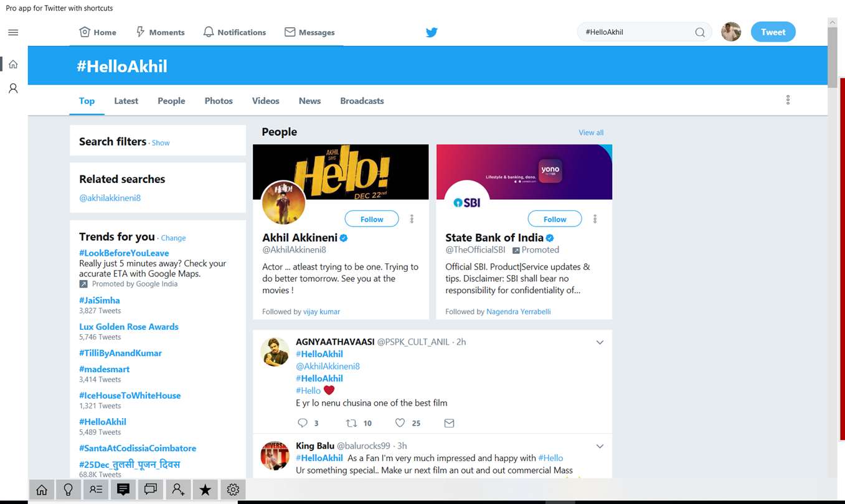Click the magnifier icon in the search box
The height and width of the screenshot is (504, 845).
coord(700,32)
